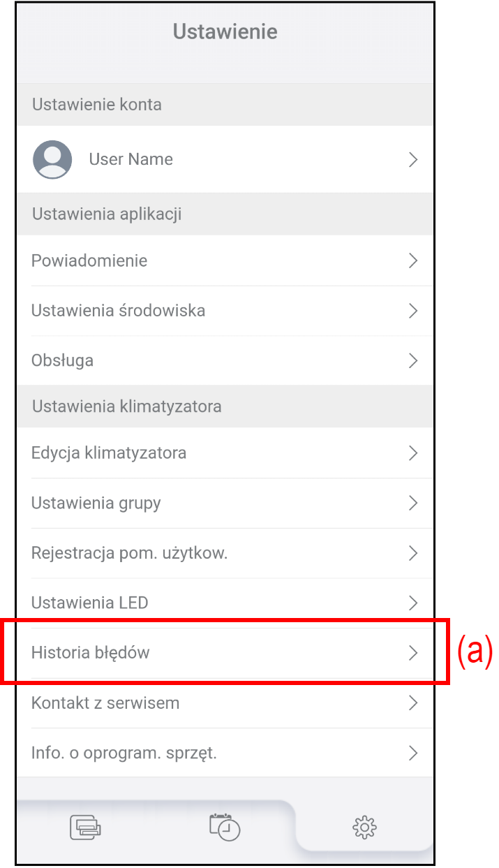Select Ustawienia grupy entry
Viewport: 499px width, 868px height.
[96, 503]
